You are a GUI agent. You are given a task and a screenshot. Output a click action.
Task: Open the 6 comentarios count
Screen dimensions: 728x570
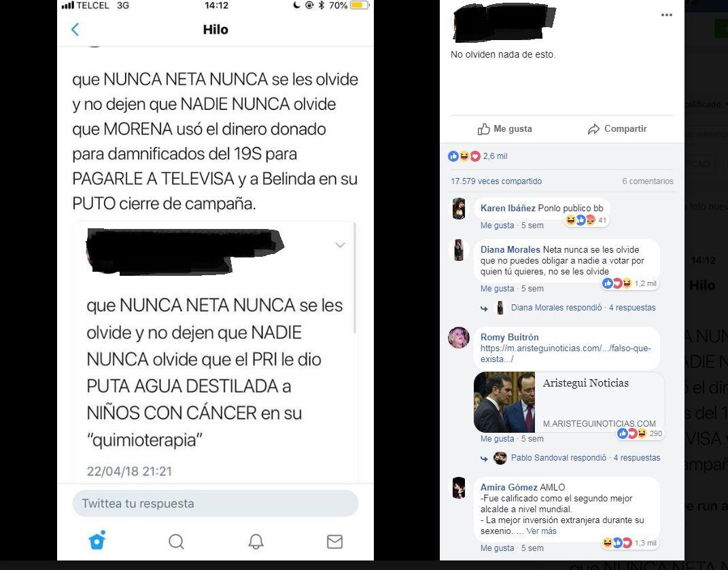click(648, 181)
